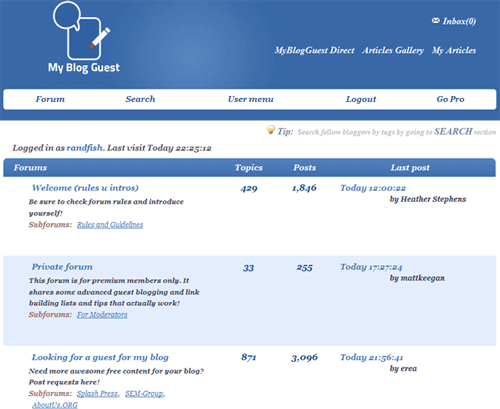Click the Forums column header

(x=30, y=168)
